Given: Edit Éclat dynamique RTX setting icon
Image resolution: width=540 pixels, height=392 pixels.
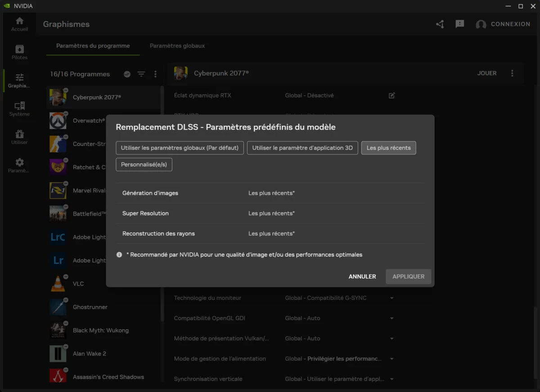Looking at the screenshot, I should [391, 95].
